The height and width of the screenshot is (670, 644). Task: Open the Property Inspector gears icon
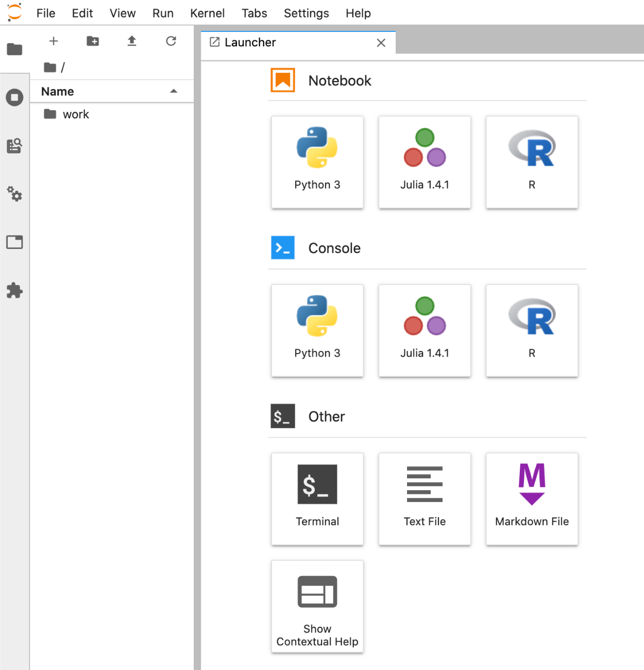pos(14,194)
